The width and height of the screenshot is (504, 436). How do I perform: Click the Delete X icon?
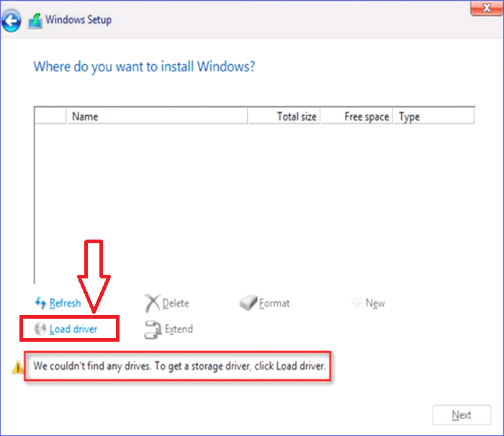(x=152, y=303)
